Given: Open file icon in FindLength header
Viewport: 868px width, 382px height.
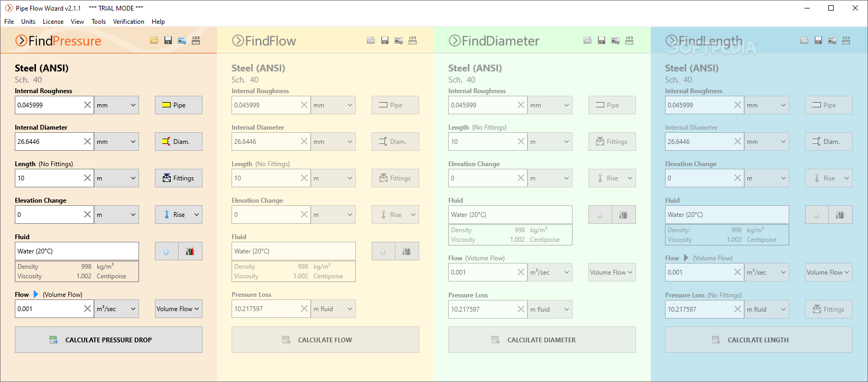Looking at the screenshot, I should click(x=804, y=40).
